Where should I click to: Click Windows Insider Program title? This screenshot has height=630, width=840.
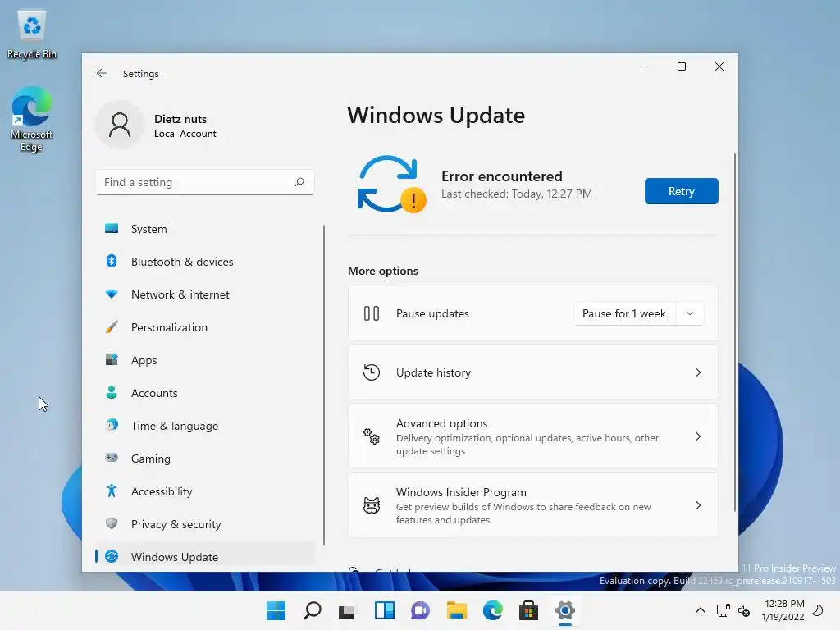461,492
